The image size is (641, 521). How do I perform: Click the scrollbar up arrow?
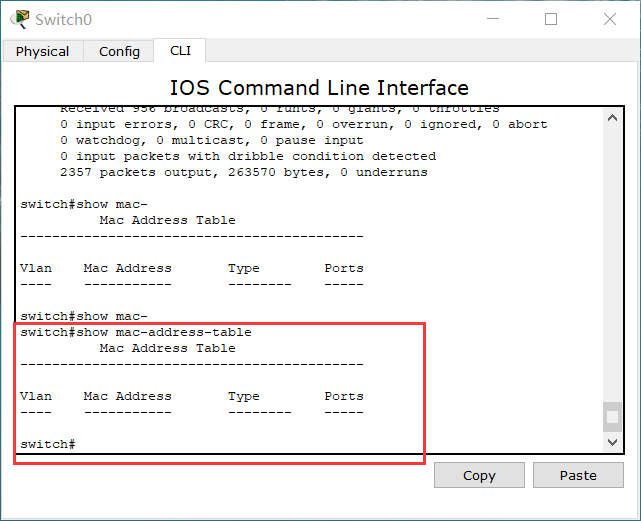[x=612, y=118]
